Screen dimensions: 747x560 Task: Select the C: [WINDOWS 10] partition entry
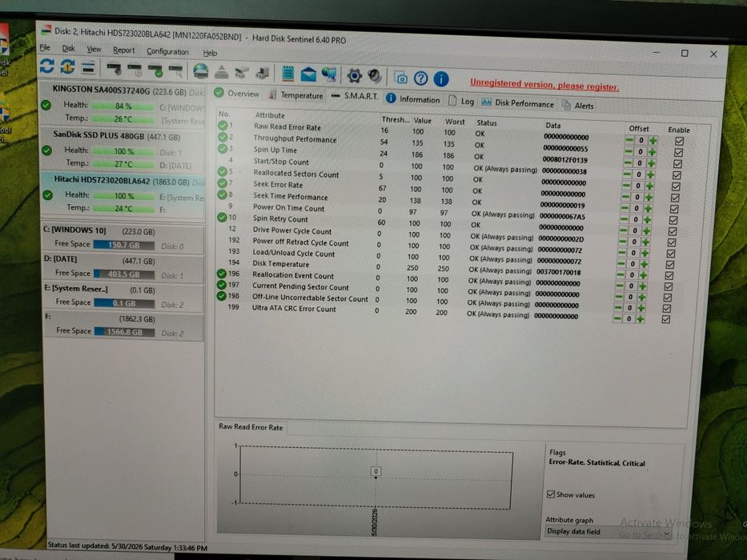tap(123, 238)
